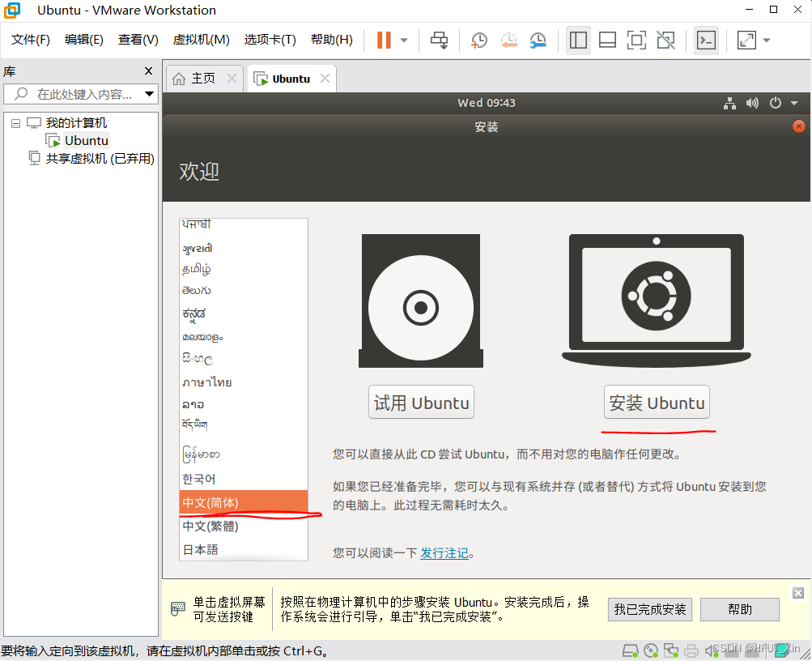Open the Ubuntu system menu arrow
The width and height of the screenshot is (812, 661).
point(794,103)
